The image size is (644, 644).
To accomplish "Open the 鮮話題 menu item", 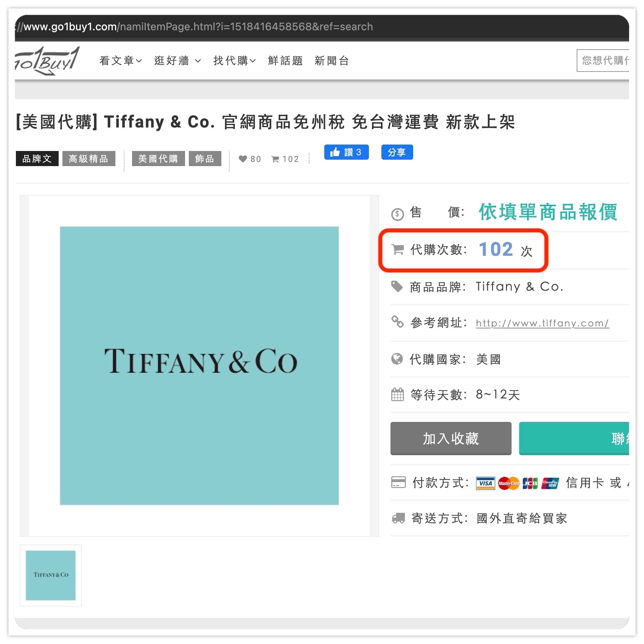I will pos(285,61).
